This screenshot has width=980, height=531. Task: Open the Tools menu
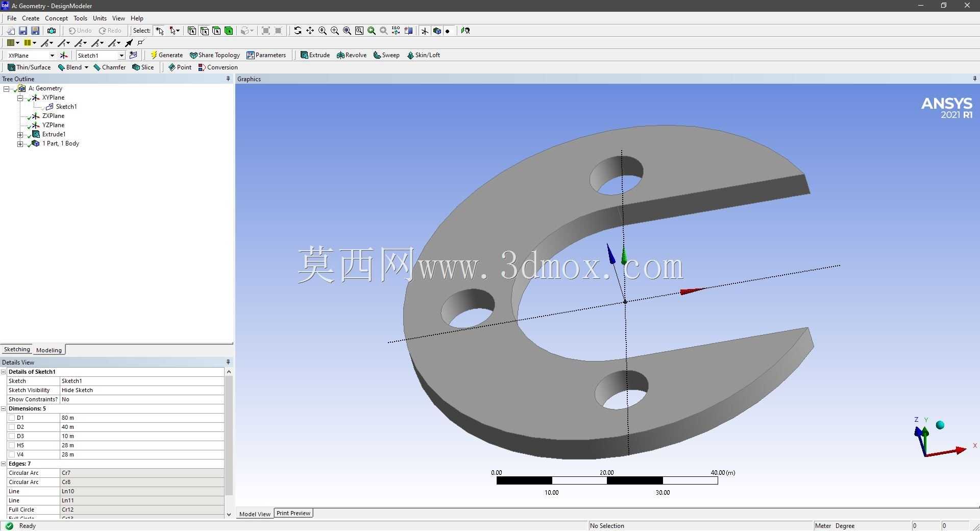pos(80,18)
